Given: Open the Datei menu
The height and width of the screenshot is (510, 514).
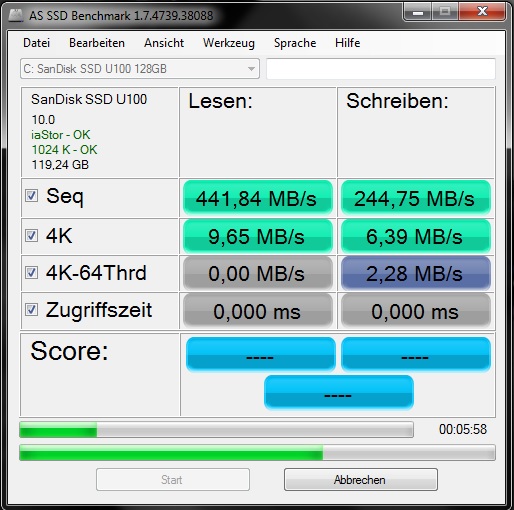Looking at the screenshot, I should [36, 43].
